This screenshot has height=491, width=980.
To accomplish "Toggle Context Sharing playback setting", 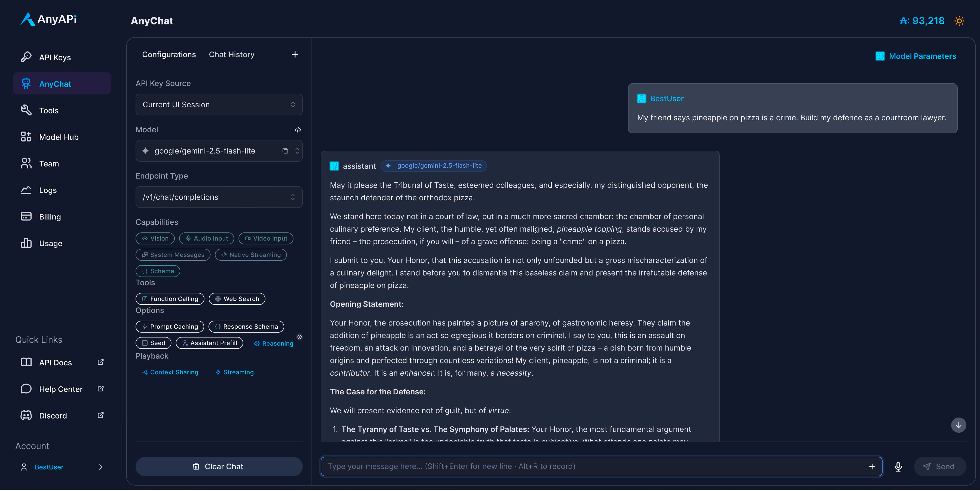I will (x=170, y=373).
